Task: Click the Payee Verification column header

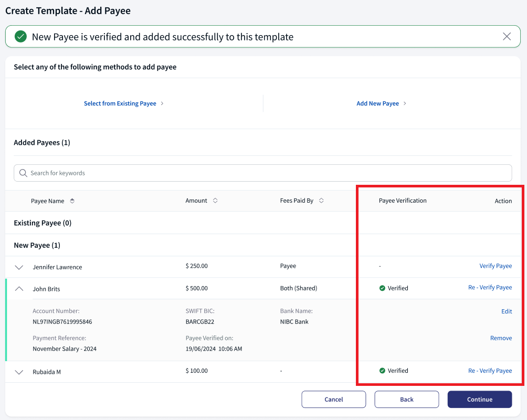Action: coord(403,201)
